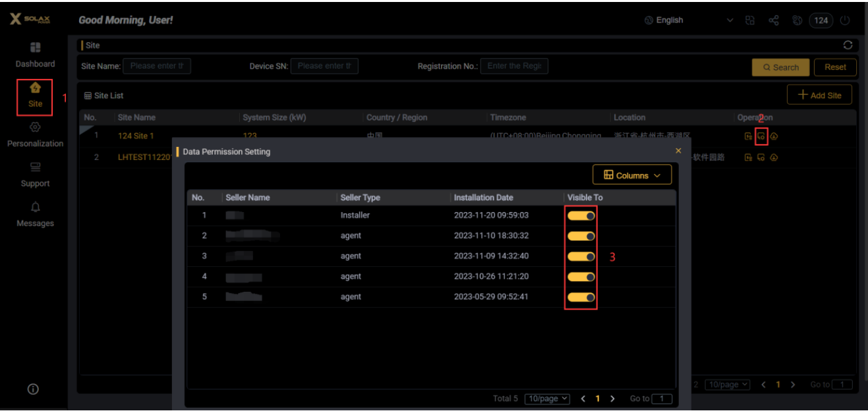Open data permission icon for 124 Site 1

pos(761,136)
